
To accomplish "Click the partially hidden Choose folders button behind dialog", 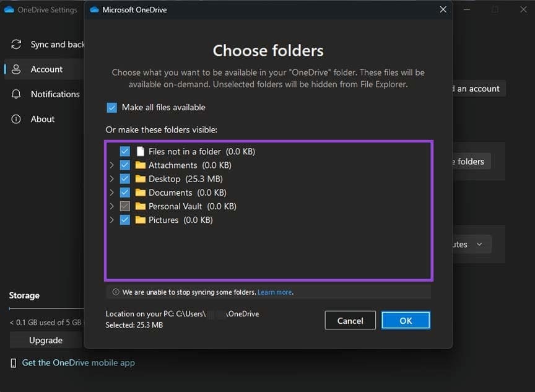I will click(472, 162).
